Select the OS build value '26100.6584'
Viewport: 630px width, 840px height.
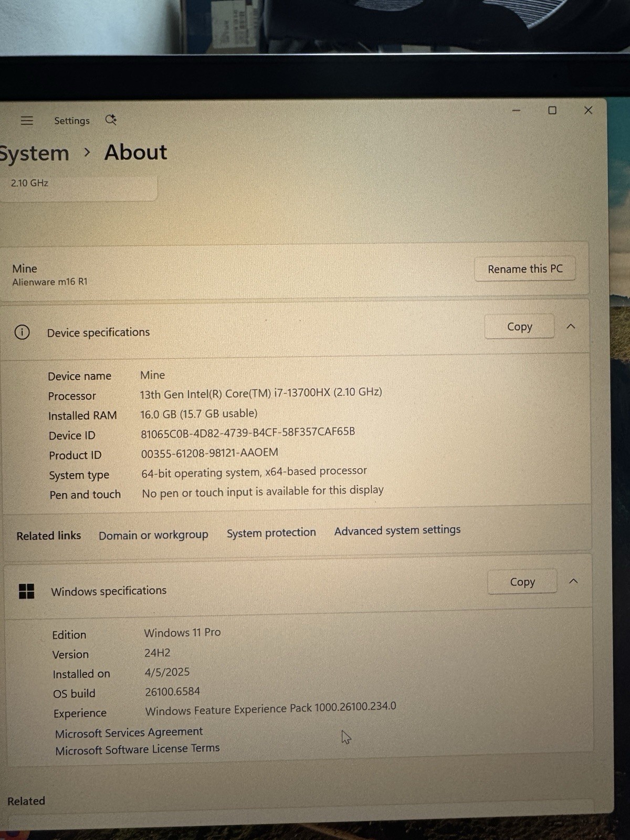(x=172, y=691)
